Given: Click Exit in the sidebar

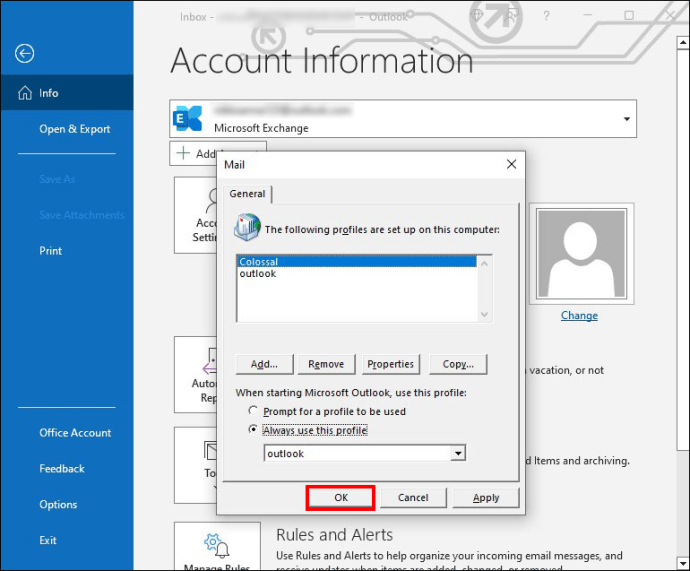Looking at the screenshot, I should click(48, 540).
